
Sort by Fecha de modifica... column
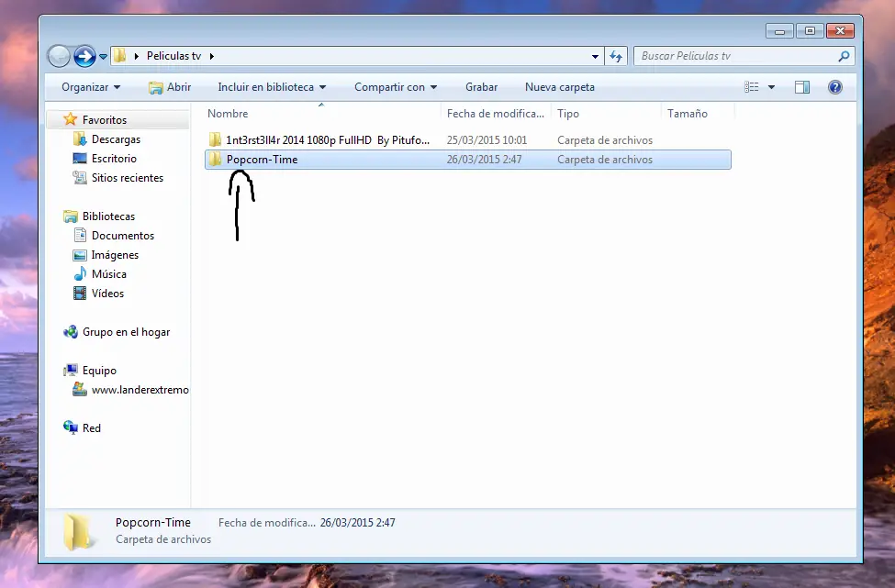tap(496, 114)
